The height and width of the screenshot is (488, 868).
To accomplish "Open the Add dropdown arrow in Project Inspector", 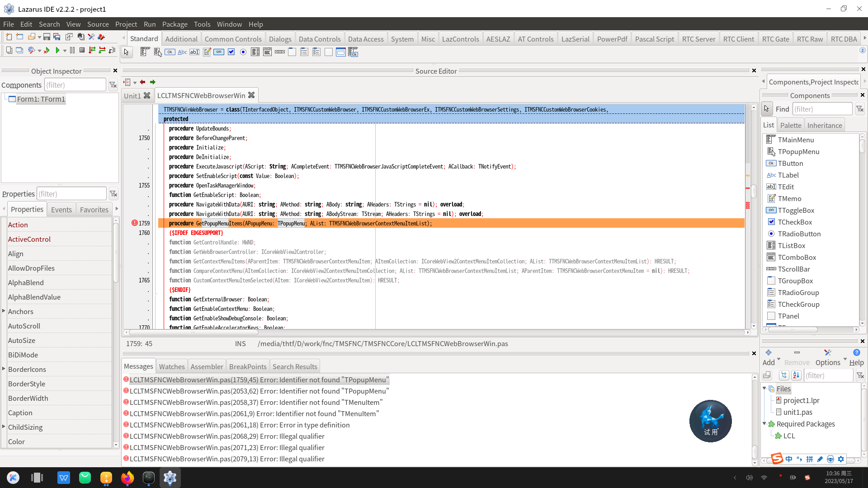I will tap(778, 359).
